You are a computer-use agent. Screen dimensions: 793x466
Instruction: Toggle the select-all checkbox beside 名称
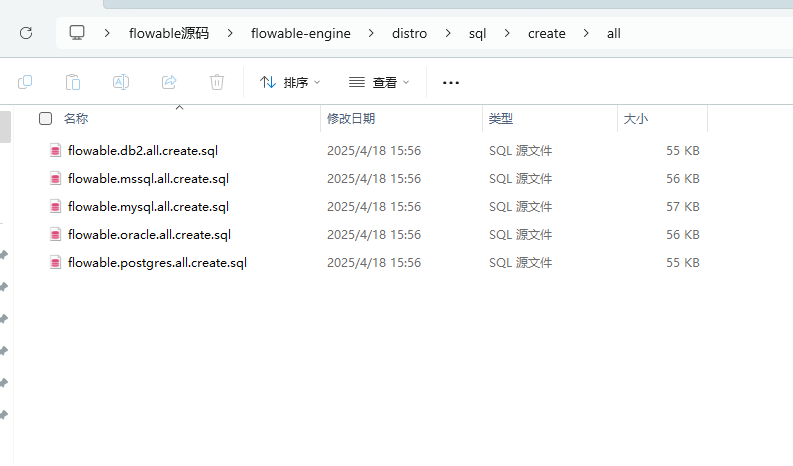(46, 118)
